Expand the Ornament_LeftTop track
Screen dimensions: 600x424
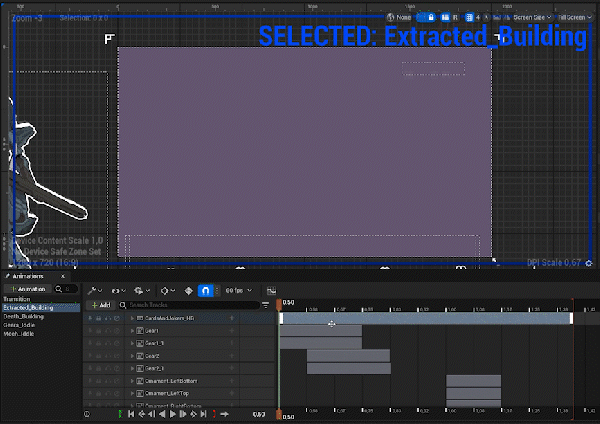coord(132,393)
